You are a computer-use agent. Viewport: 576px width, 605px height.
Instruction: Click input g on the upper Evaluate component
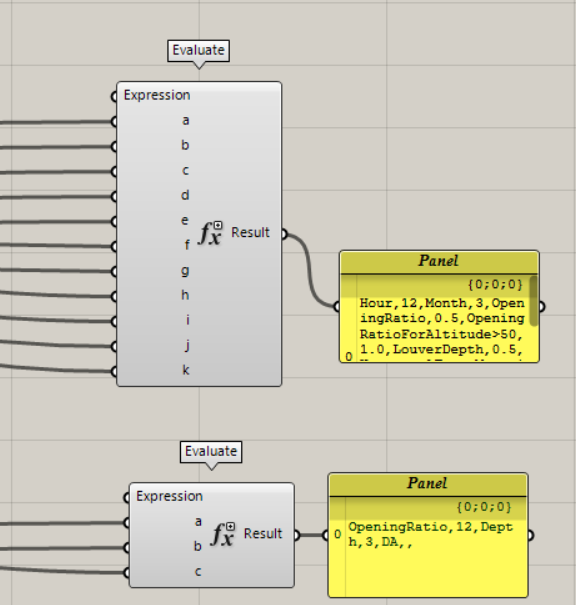pos(185,271)
